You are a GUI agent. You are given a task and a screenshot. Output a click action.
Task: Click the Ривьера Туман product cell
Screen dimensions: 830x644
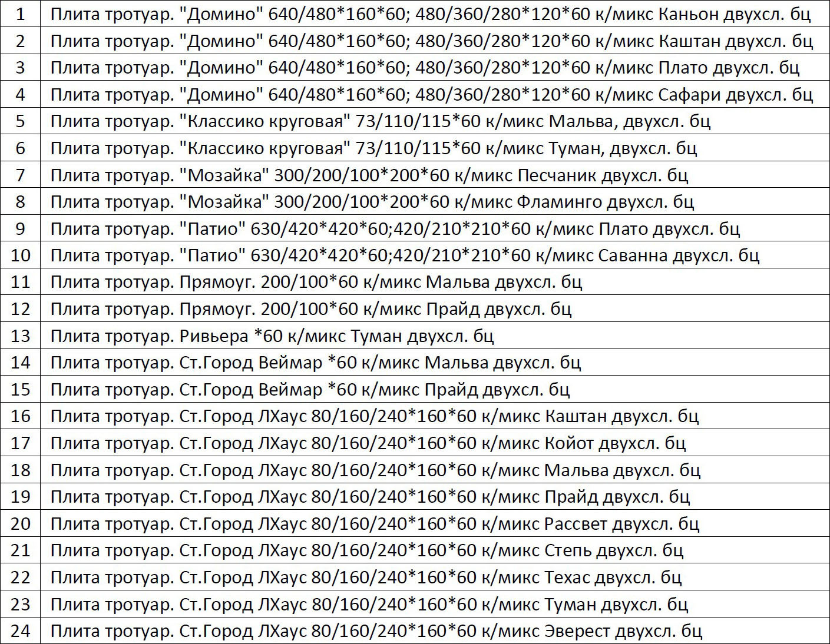[435, 336]
